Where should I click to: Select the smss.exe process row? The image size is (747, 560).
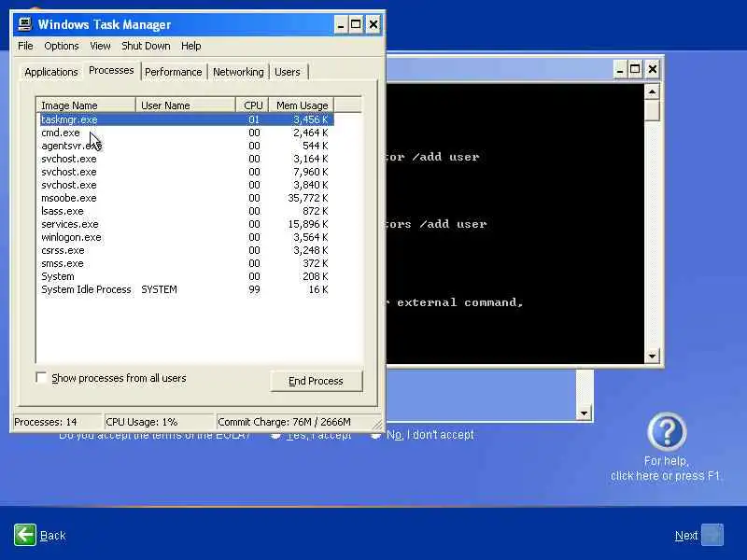pyautogui.click(x=186, y=263)
